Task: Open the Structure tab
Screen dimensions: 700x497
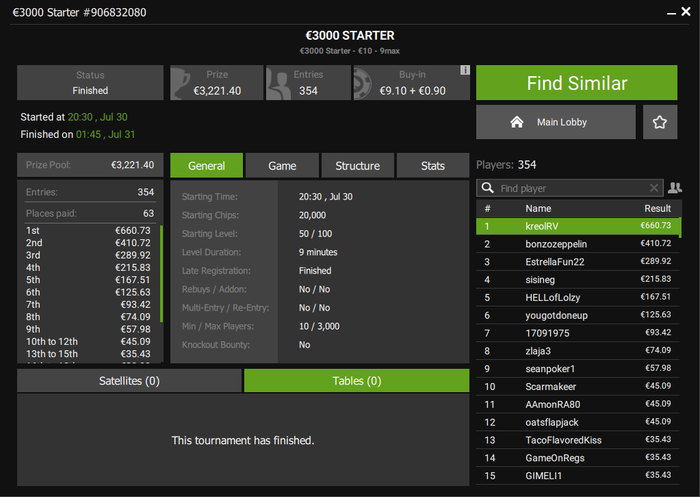Action: [358, 166]
